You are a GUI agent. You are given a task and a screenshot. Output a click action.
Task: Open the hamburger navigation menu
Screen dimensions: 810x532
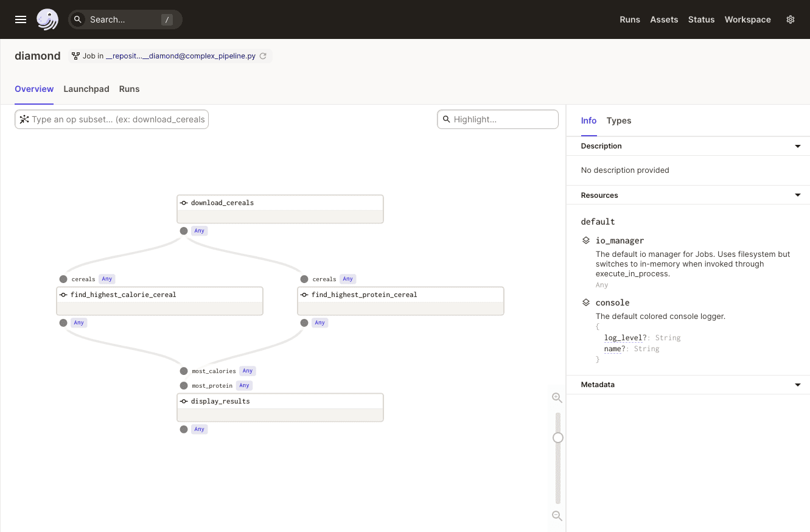pyautogui.click(x=21, y=19)
